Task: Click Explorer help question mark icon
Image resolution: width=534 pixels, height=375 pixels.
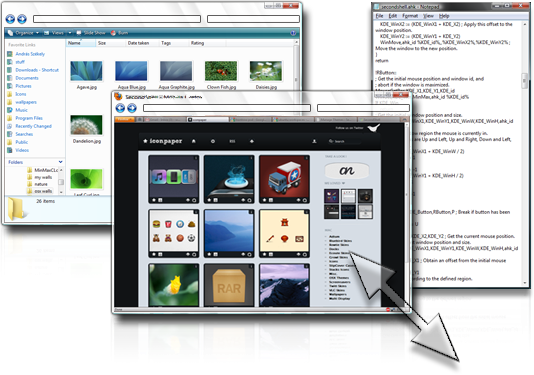Action: pyautogui.click(x=293, y=33)
